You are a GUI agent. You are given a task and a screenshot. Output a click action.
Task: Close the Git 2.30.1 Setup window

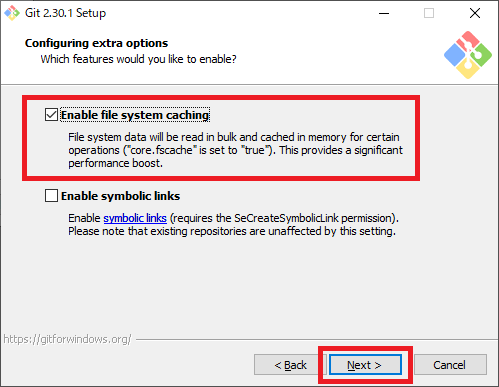(x=475, y=13)
